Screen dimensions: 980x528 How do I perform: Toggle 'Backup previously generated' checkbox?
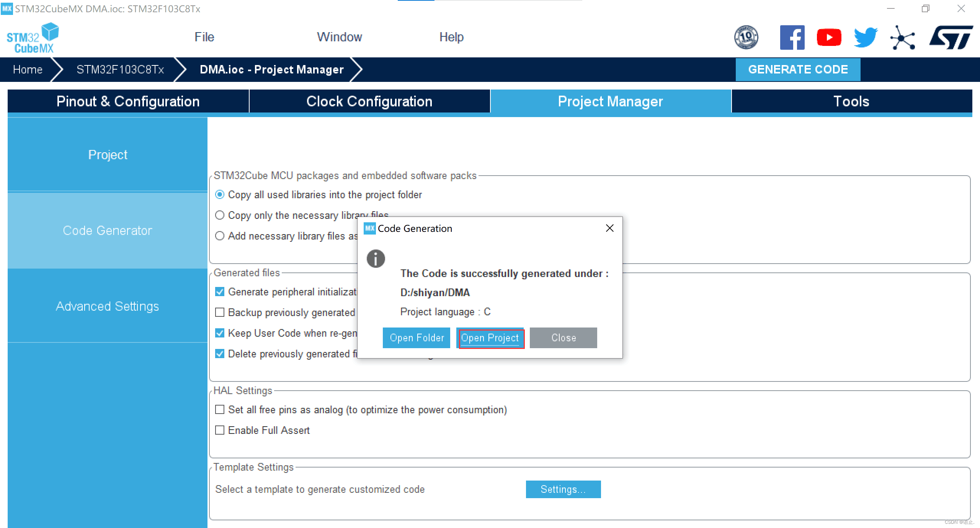click(220, 313)
